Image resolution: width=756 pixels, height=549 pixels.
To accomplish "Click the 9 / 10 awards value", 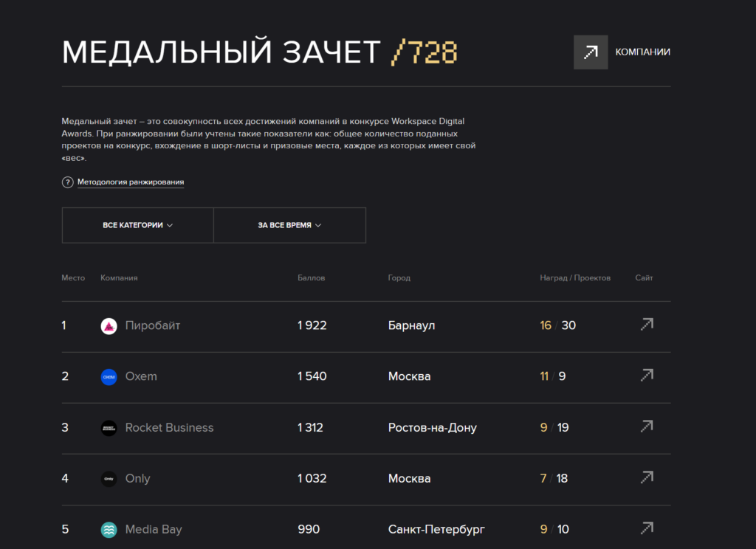I will coord(554,529).
